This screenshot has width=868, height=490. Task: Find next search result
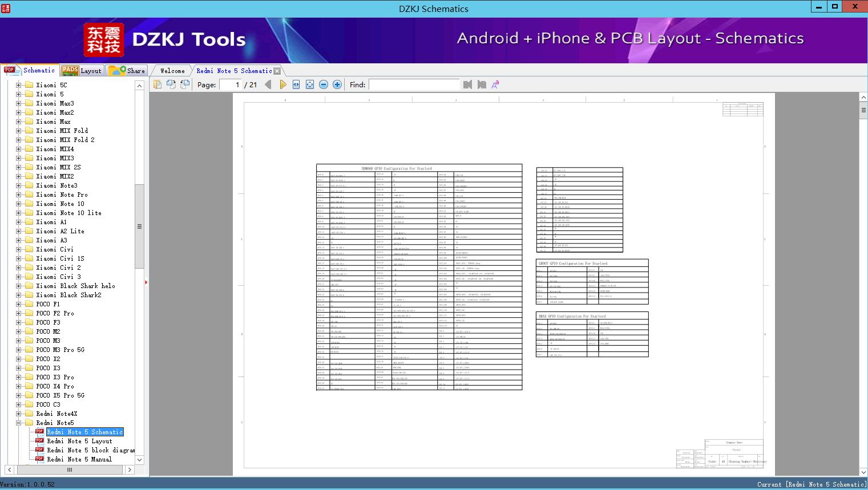482,84
